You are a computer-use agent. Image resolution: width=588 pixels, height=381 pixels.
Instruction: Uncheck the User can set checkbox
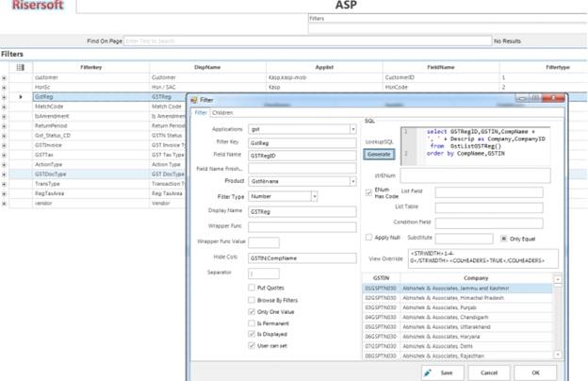point(252,345)
